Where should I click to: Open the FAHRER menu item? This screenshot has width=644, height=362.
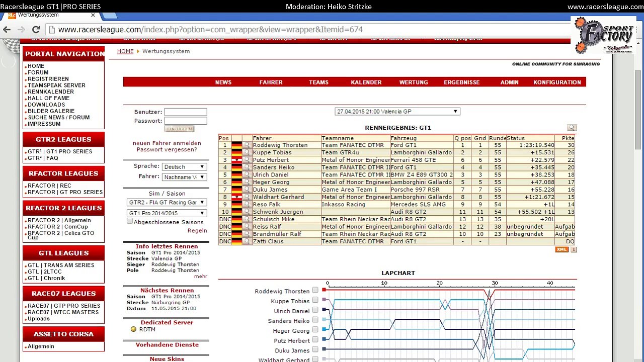(x=271, y=82)
